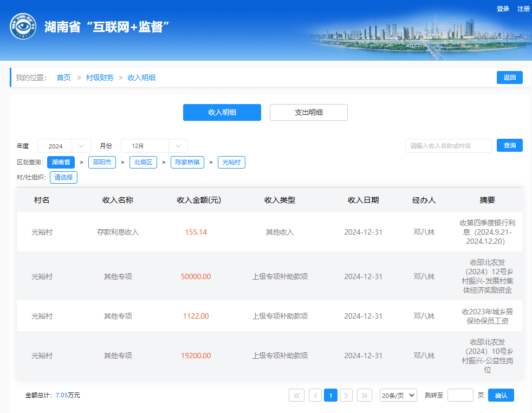The height and width of the screenshot is (413, 532).
Task: Click 收入类型 column header
Action: tap(280, 200)
